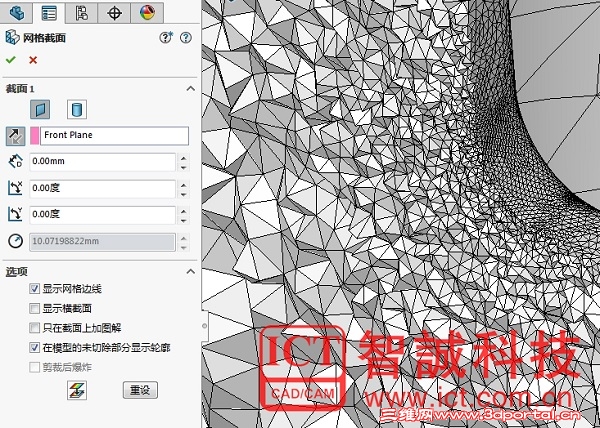Select the Front Plane reference field
This screenshot has width=600, height=428.
tap(114, 136)
